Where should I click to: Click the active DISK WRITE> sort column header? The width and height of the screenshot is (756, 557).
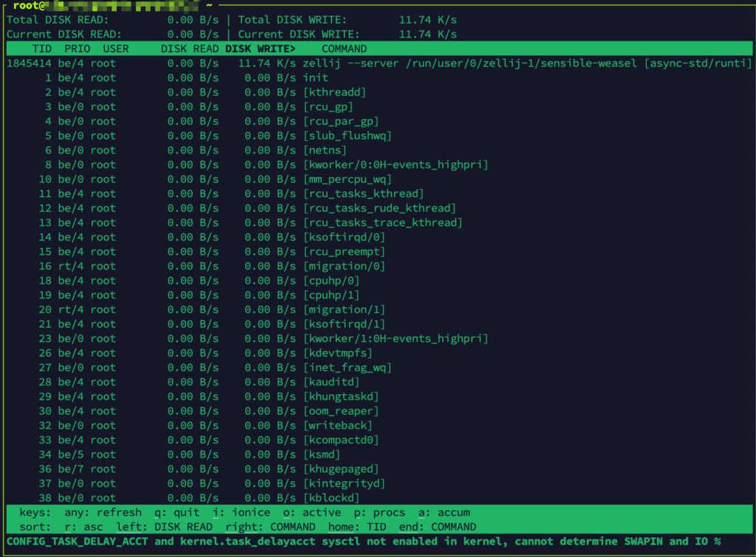(x=260, y=49)
